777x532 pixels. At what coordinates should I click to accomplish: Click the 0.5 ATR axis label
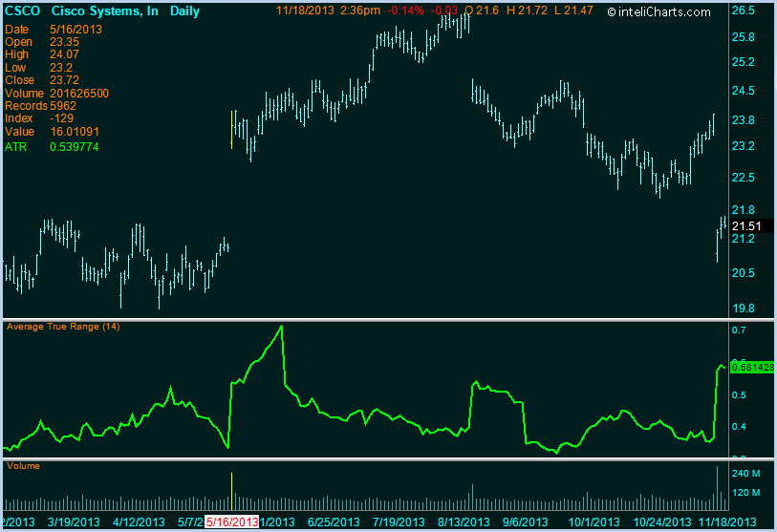[x=739, y=395]
